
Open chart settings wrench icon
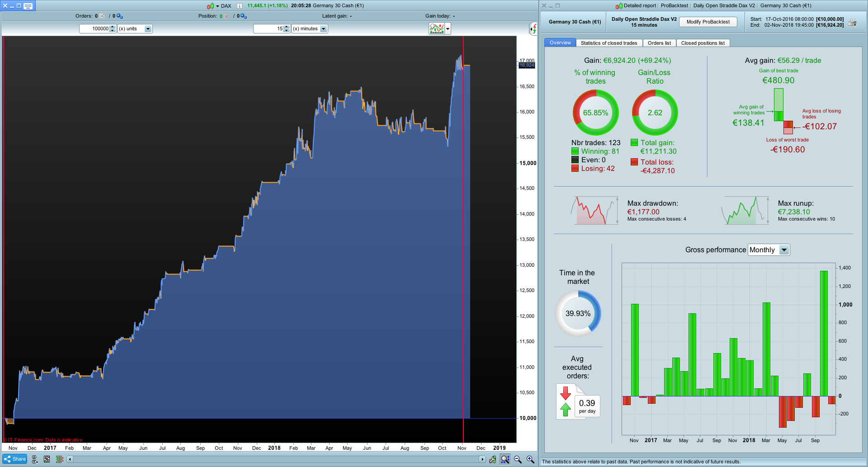(492, 459)
